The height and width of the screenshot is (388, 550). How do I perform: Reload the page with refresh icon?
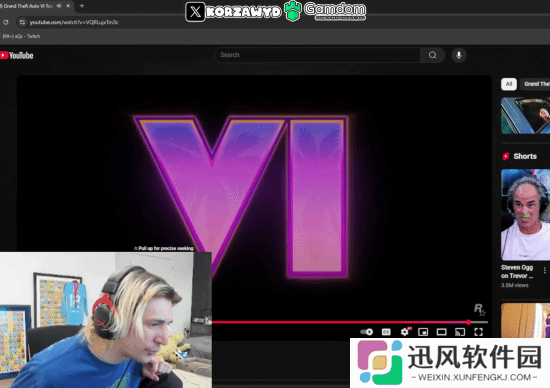pyautogui.click(x=6, y=22)
